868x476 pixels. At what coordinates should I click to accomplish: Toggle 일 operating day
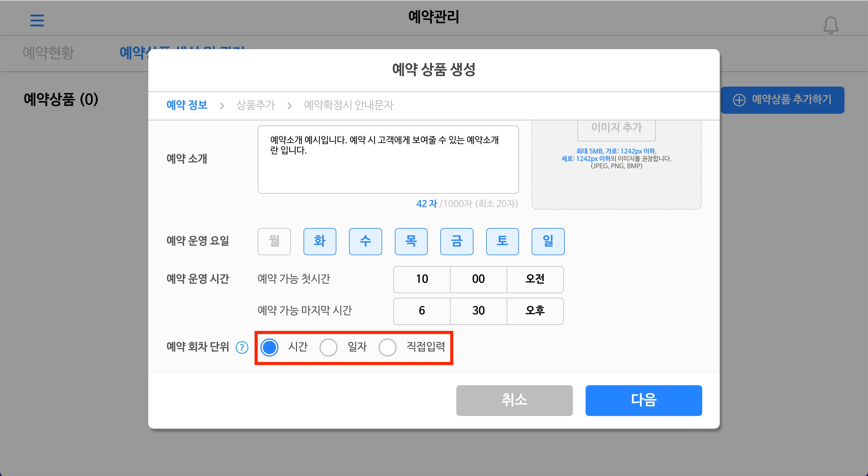[548, 241]
